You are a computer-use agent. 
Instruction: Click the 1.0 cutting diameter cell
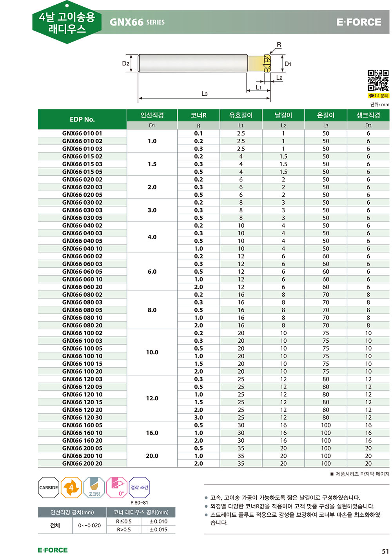[152, 141]
